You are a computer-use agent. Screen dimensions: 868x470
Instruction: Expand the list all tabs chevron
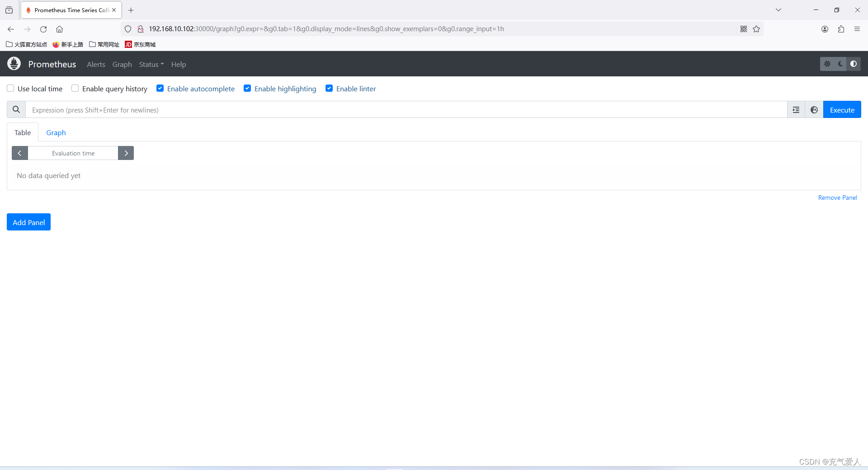click(778, 10)
